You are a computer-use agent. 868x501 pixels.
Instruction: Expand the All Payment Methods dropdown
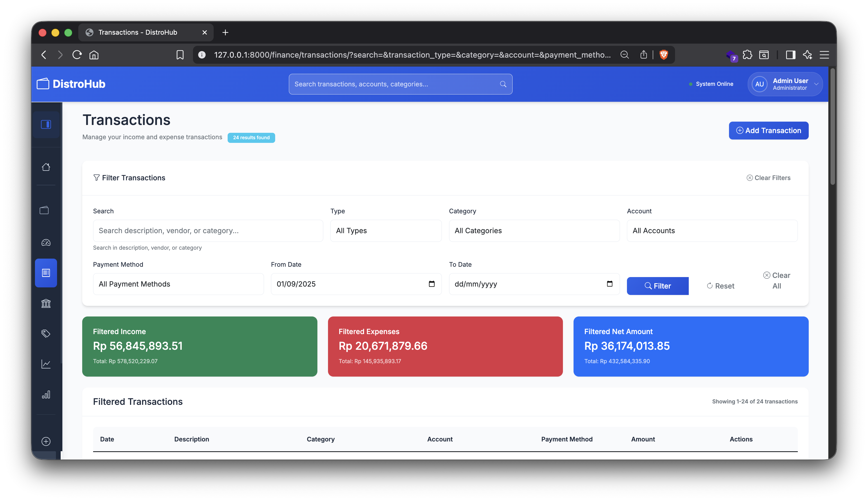tap(178, 284)
